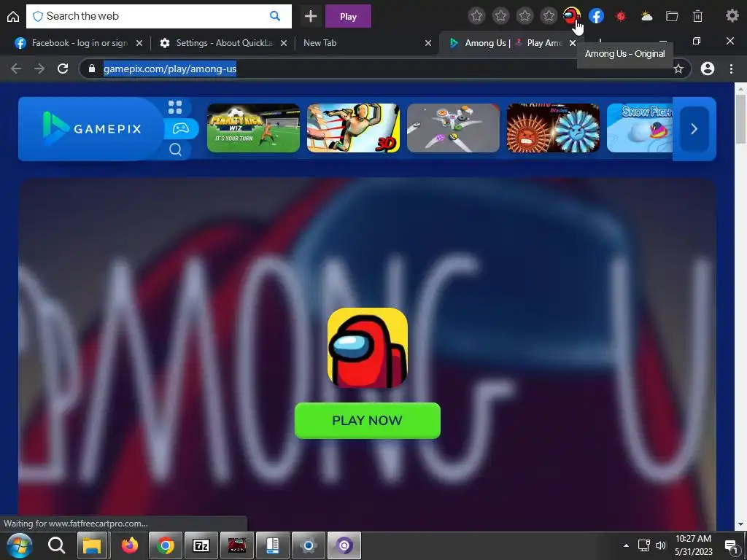Launch Chrome from the taskbar
Screen dimensions: 747x560
click(x=166, y=545)
